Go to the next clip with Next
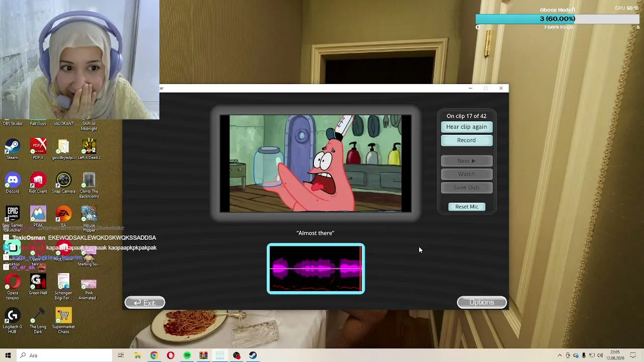 click(x=467, y=161)
